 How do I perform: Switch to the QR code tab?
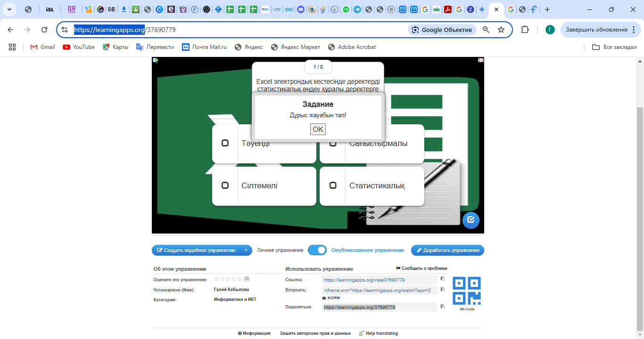coord(72,9)
